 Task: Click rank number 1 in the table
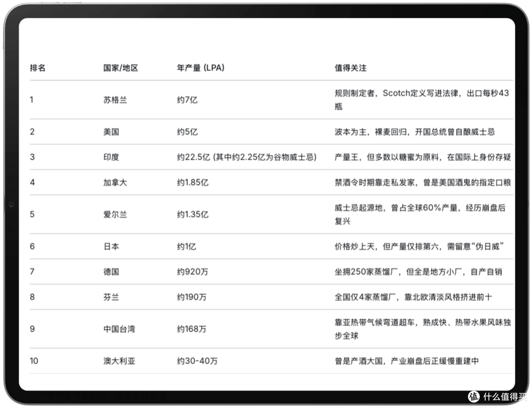point(32,100)
